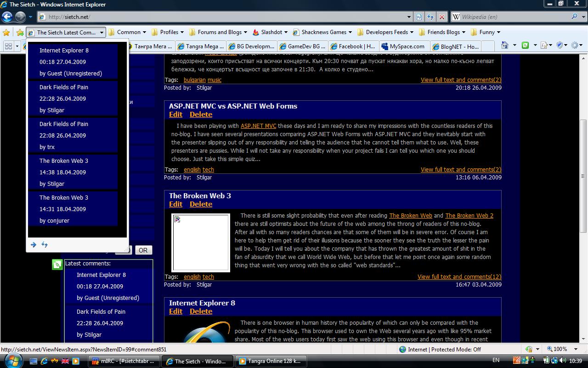Open feed item Internet Explorer 8 by Guest
The image size is (588, 368).
pos(73,62)
